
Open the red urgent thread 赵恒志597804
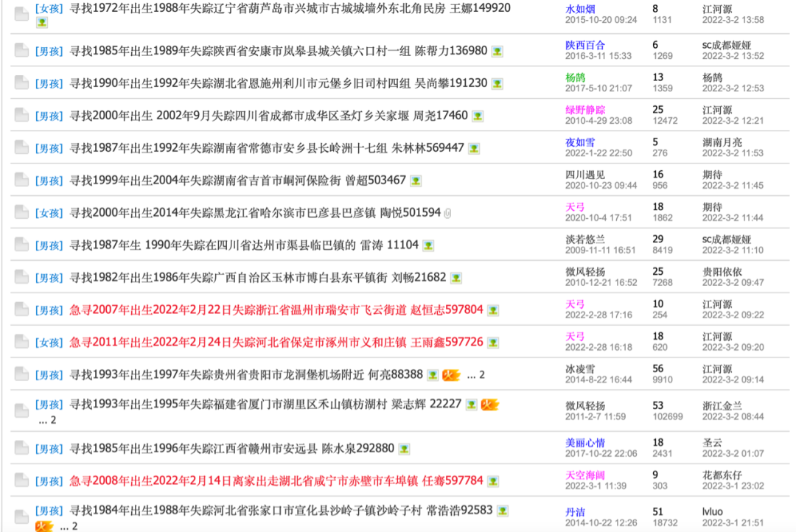(276, 309)
